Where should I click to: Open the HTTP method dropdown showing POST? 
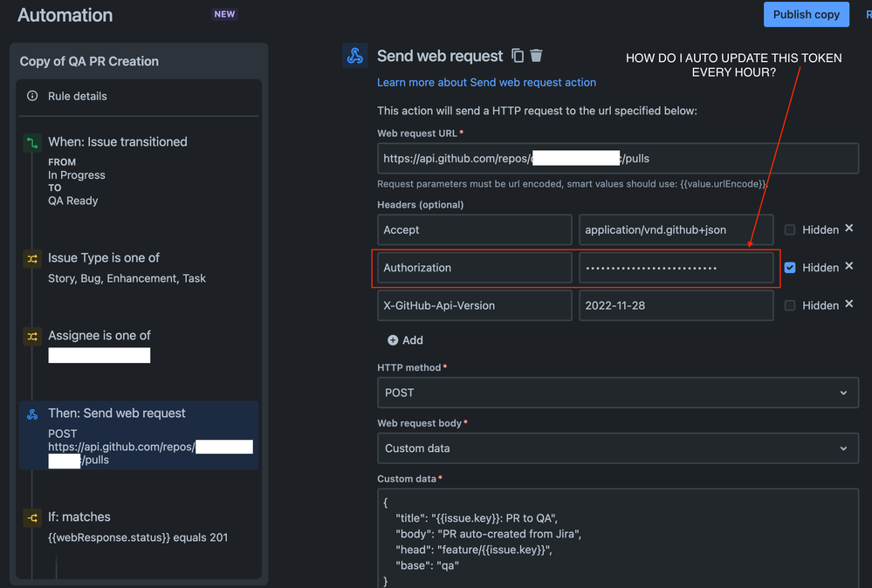click(618, 393)
